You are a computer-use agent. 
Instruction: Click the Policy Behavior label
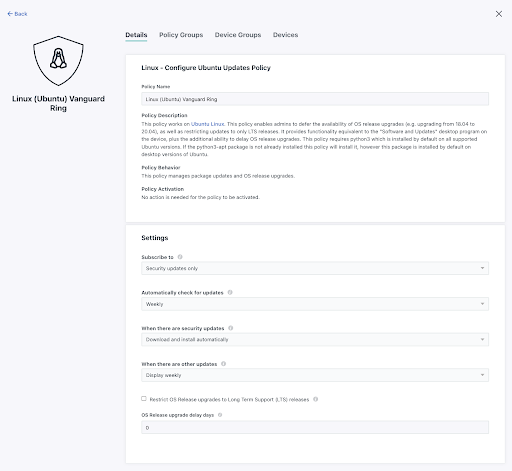[161, 167]
